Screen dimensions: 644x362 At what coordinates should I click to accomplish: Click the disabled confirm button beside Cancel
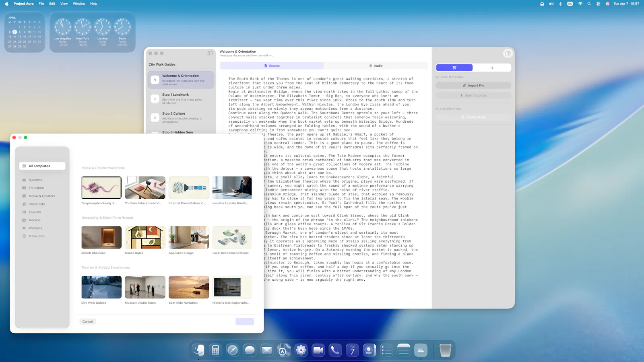(x=245, y=321)
